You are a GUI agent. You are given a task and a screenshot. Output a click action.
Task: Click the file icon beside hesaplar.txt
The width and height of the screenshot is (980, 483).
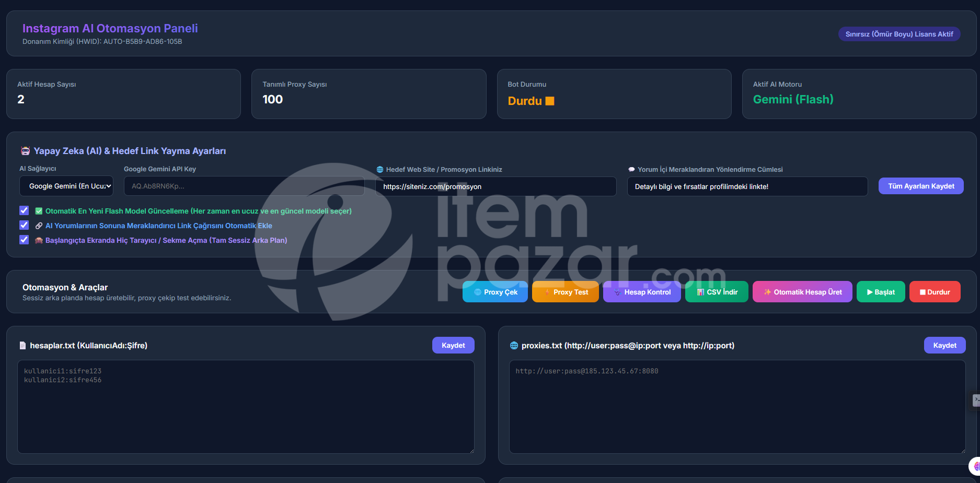point(22,346)
